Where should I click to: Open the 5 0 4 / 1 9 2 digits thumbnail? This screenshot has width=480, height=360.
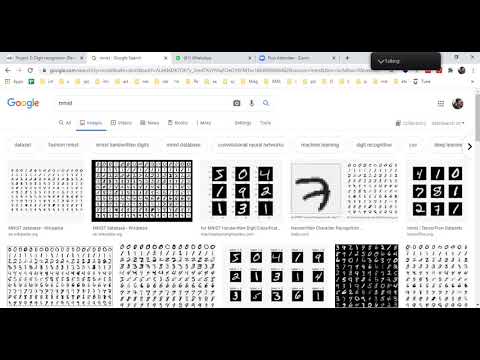click(x=241, y=191)
